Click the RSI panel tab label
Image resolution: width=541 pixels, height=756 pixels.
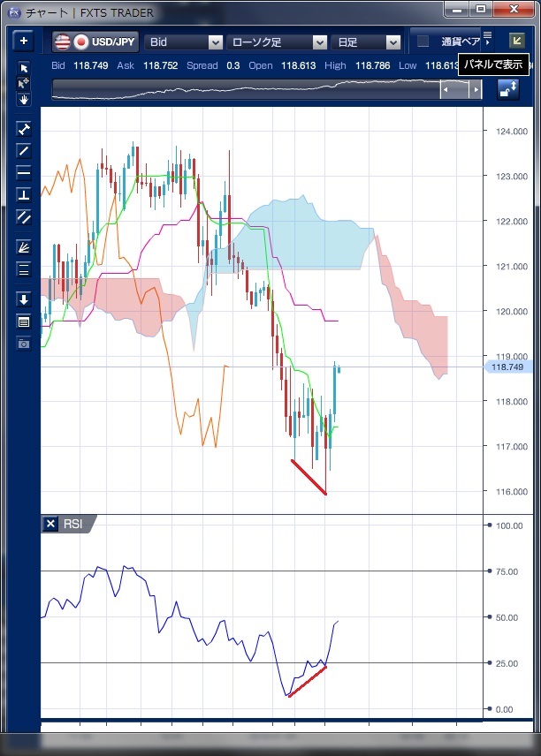[x=72, y=524]
